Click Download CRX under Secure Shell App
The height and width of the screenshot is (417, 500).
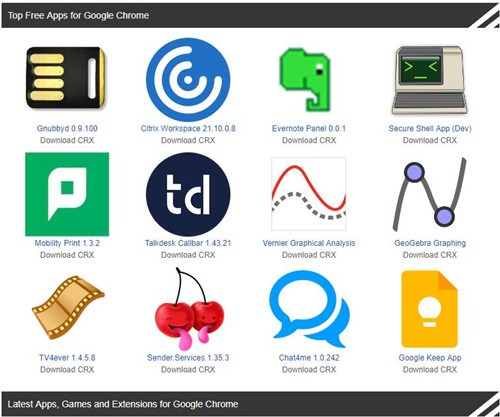(430, 140)
